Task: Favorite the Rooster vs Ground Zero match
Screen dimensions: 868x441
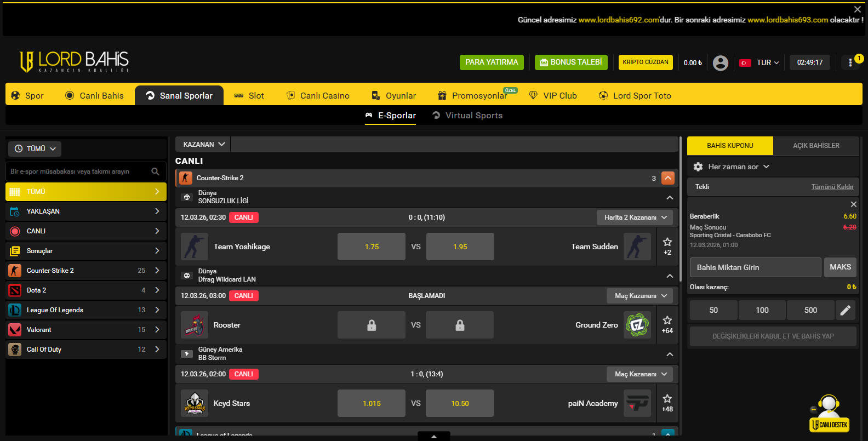Action: pos(667,320)
